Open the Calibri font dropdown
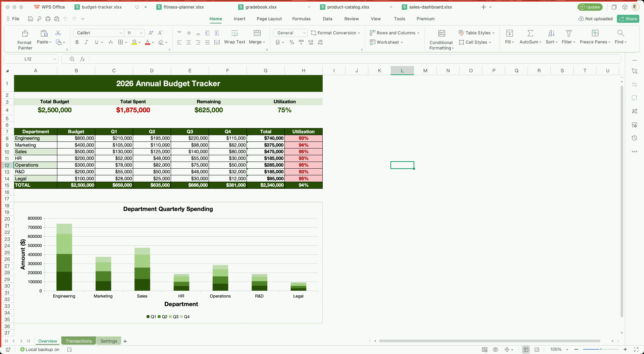644x354 pixels. pos(121,33)
